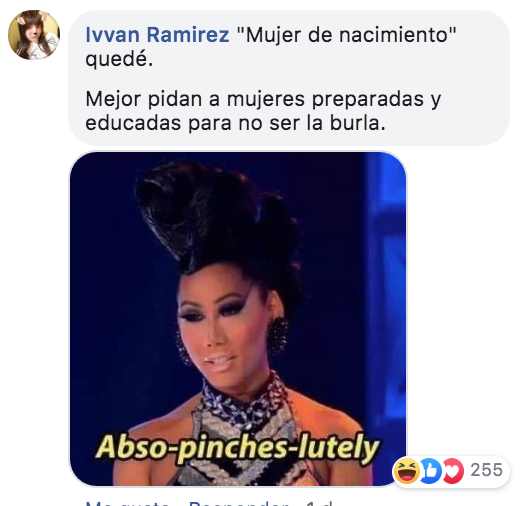Click the beaded earring in the GIF
Image resolution: width=526 pixels, height=506 pixels.
tap(278, 334)
